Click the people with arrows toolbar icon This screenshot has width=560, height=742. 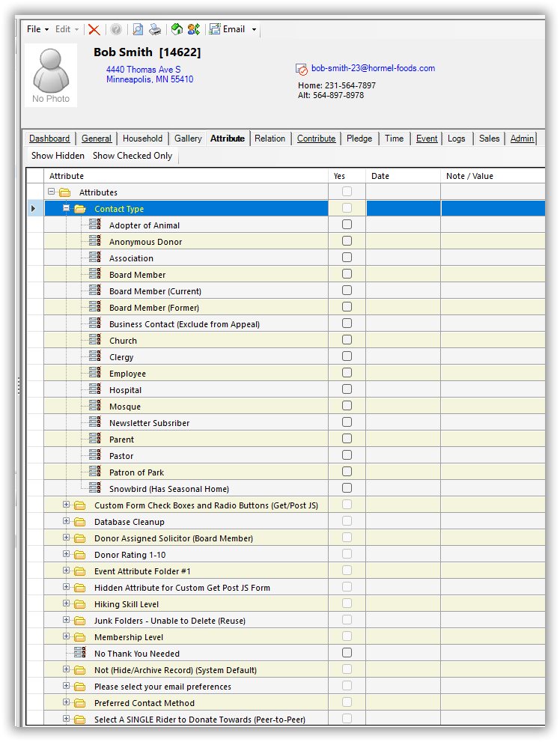pos(194,29)
